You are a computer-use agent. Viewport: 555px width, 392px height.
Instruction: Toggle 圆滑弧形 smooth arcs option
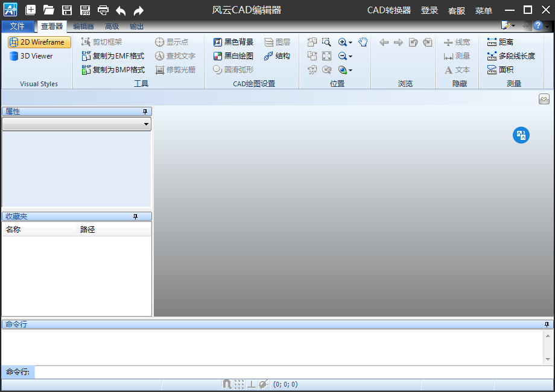point(233,70)
